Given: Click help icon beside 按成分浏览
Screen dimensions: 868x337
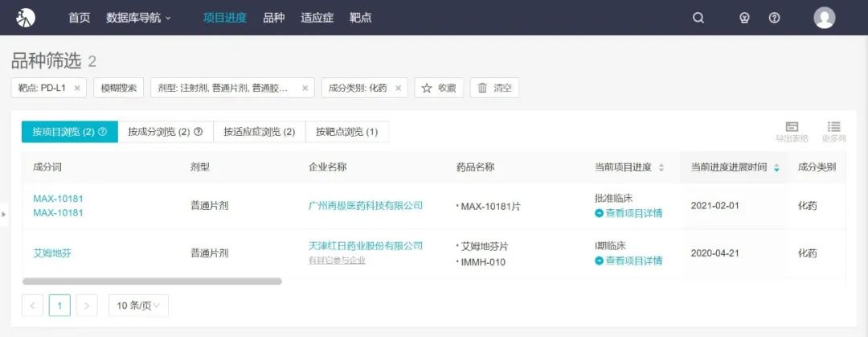Looking at the screenshot, I should click(x=199, y=132).
